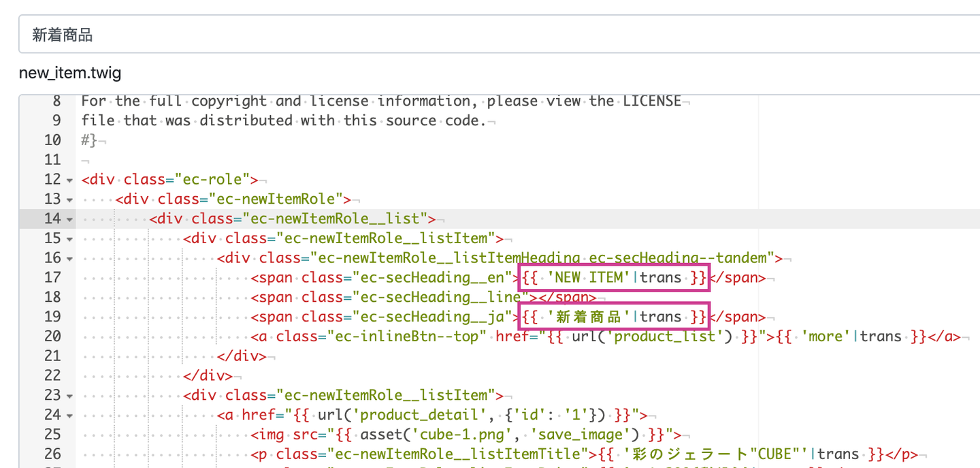Image resolution: width=980 pixels, height=468 pixels.
Task: Click ec-secHeading__line class on line 18
Action: click(x=440, y=297)
